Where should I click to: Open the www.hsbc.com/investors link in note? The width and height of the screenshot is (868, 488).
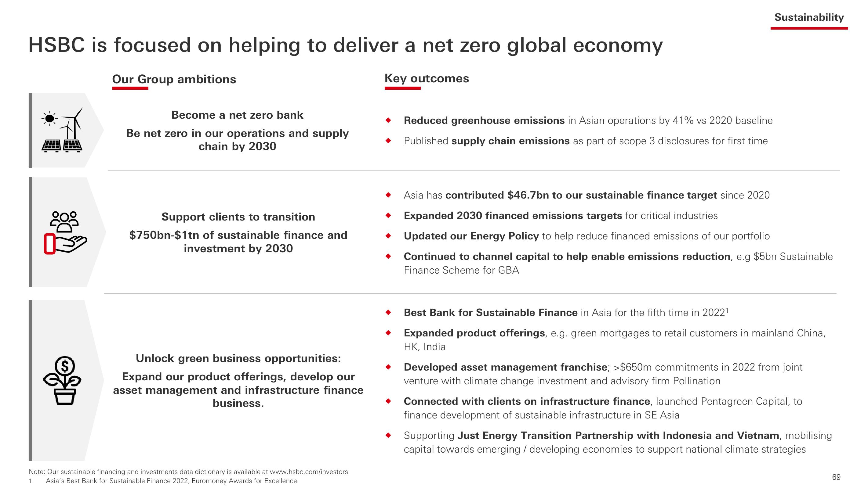pos(309,472)
